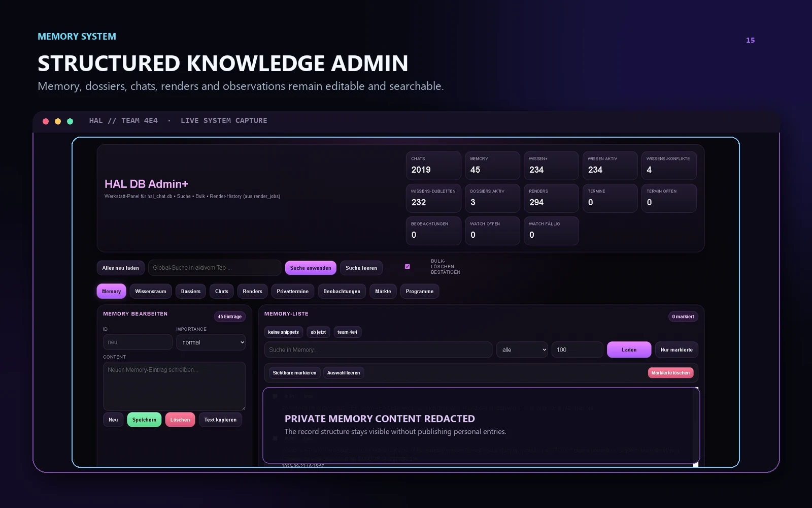Viewport: 812px width, 508px height.
Task: Click the Dossiers aktiv 3 stat card
Action: pyautogui.click(x=492, y=198)
